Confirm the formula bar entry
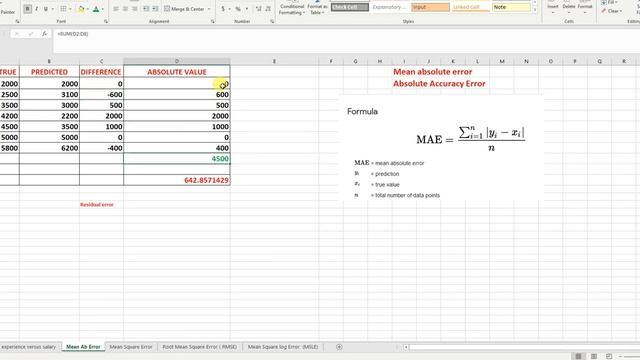640x360 pixels. point(30,34)
